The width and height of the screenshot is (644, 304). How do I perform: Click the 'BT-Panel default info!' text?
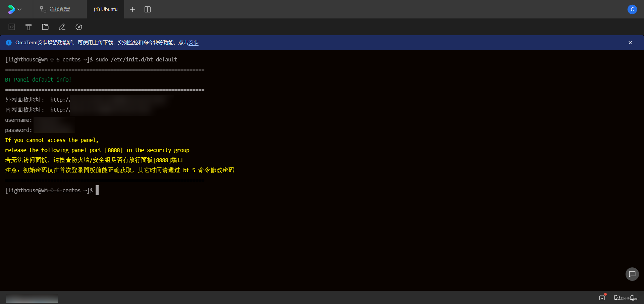tap(38, 80)
